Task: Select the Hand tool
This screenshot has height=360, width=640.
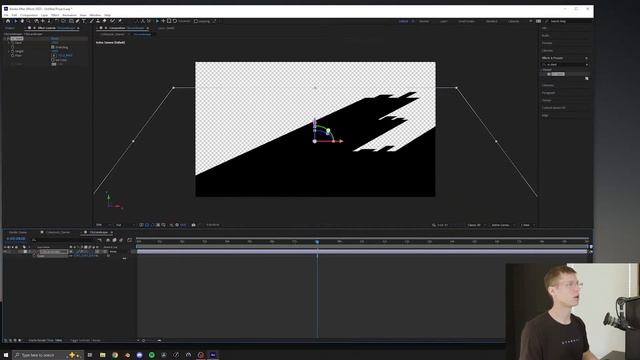Action: [22, 21]
